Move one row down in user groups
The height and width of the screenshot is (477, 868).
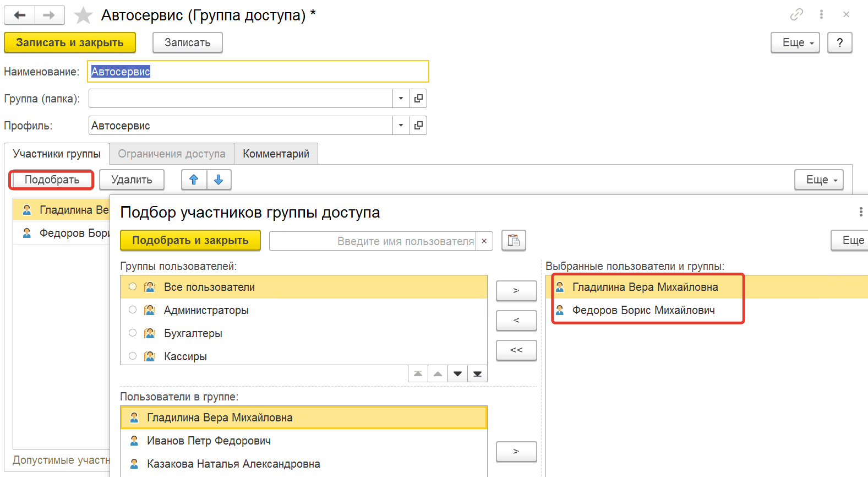[458, 374]
